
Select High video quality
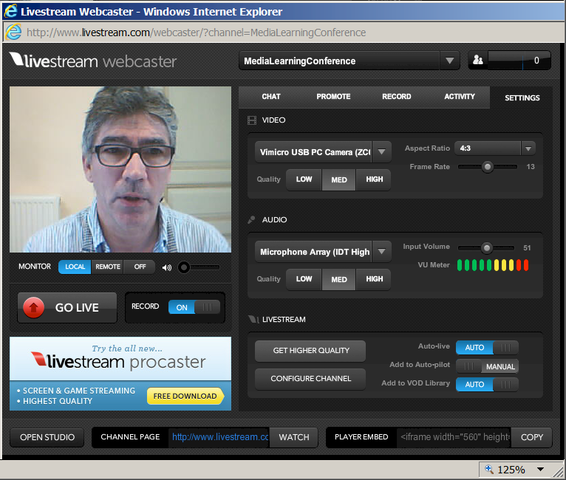point(374,179)
